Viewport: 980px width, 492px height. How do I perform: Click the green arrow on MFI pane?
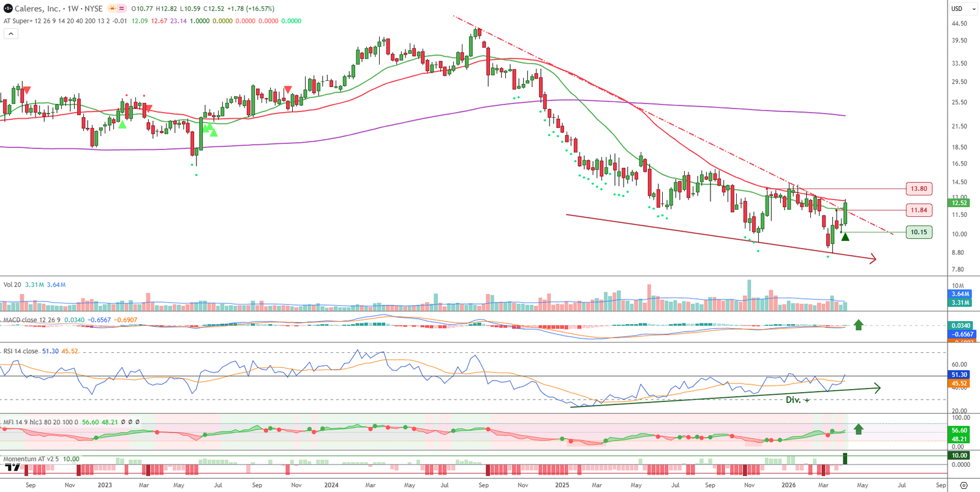pyautogui.click(x=858, y=429)
